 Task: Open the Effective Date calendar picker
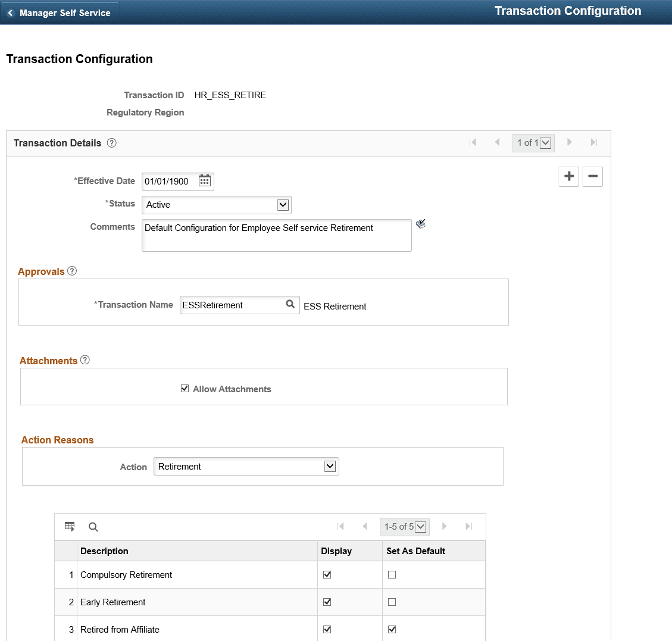pos(204,181)
